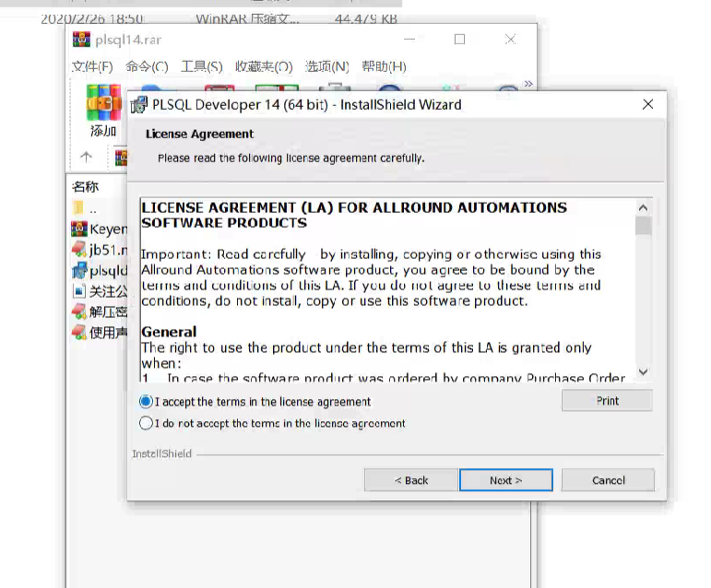Click WinRAR icon in plsql14.rar title bar

[x=81, y=40]
